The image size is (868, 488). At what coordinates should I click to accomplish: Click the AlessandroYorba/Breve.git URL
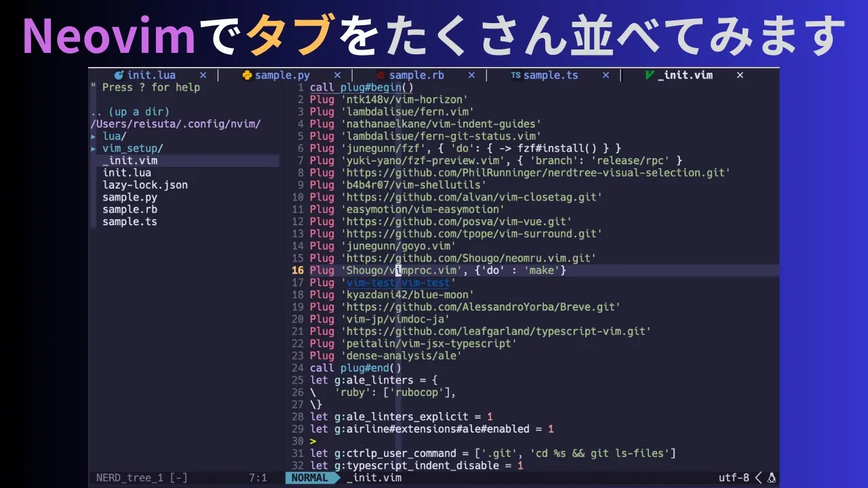[x=480, y=307]
